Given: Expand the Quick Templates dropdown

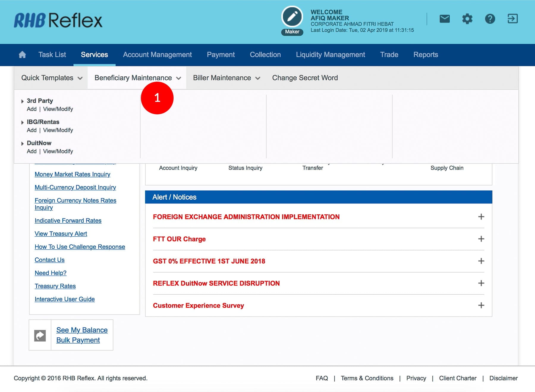Looking at the screenshot, I should tap(51, 78).
